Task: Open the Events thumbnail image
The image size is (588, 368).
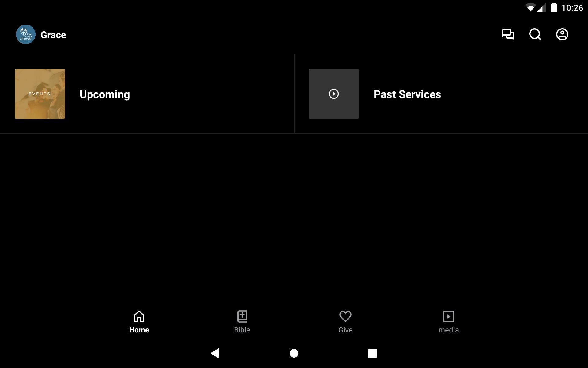Action: (40, 94)
